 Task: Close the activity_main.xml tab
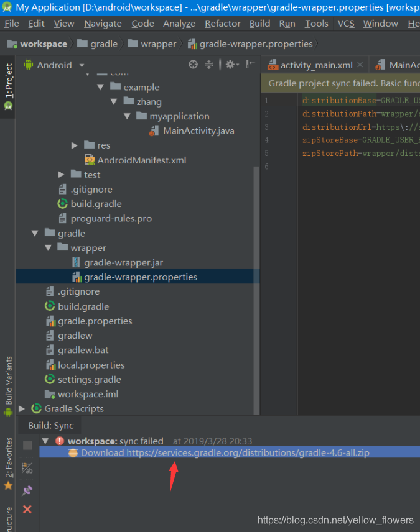coord(360,65)
